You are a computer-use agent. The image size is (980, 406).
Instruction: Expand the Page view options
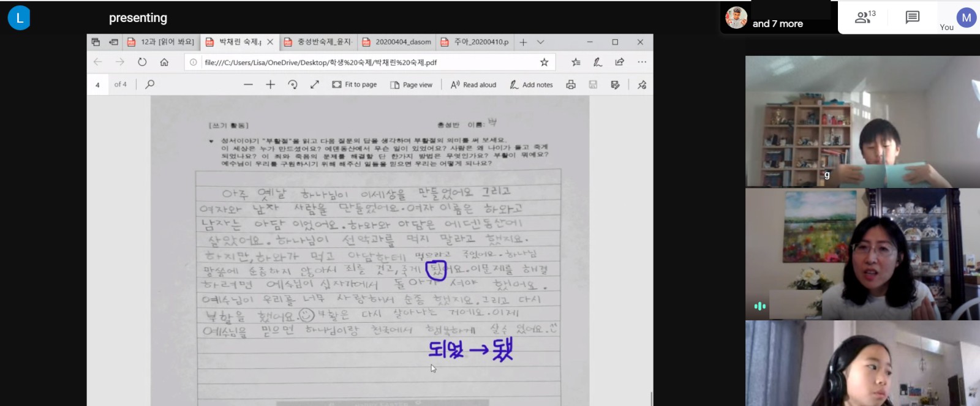click(412, 85)
